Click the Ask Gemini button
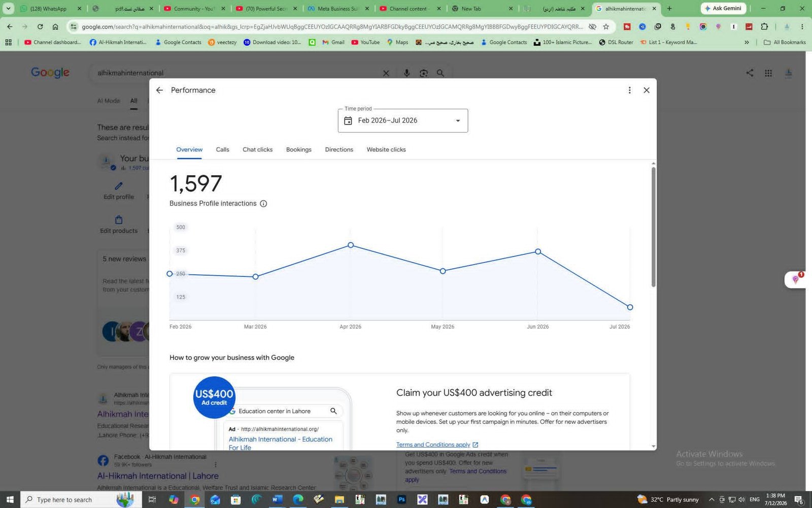 (723, 9)
